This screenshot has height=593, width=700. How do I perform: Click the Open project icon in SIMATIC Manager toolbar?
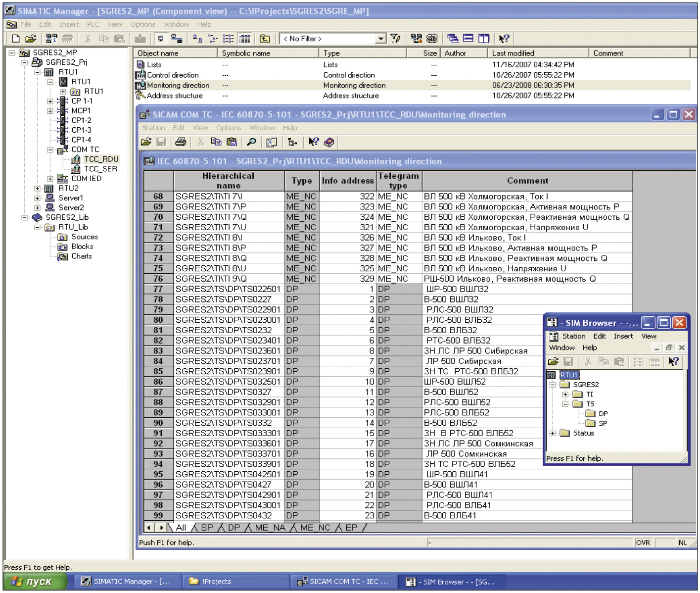pyautogui.click(x=31, y=39)
